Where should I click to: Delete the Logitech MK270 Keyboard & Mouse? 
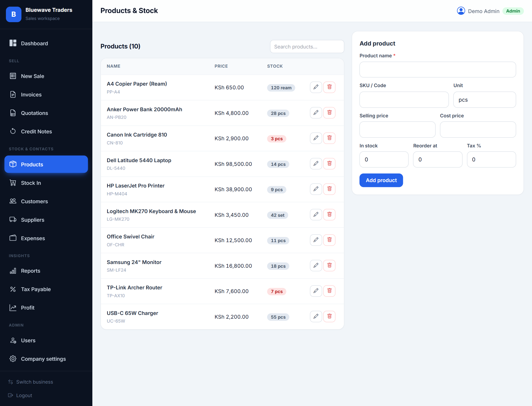click(x=329, y=215)
